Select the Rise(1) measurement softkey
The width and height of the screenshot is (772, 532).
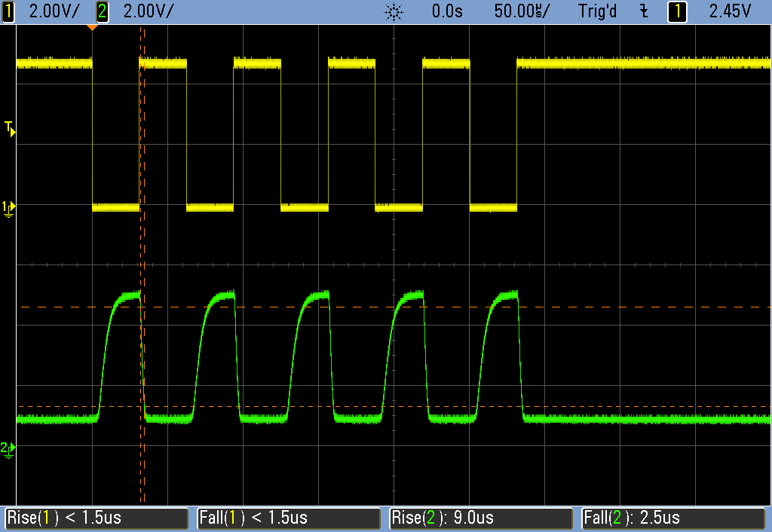[96, 518]
